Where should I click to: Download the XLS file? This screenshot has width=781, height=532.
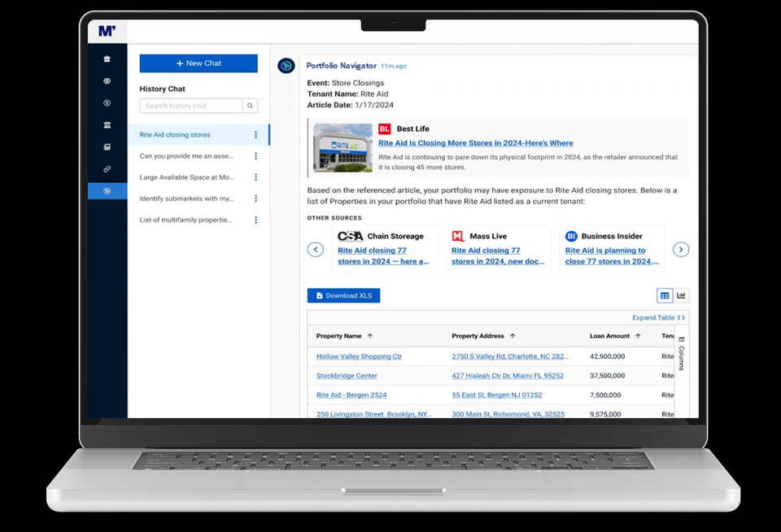[343, 295]
